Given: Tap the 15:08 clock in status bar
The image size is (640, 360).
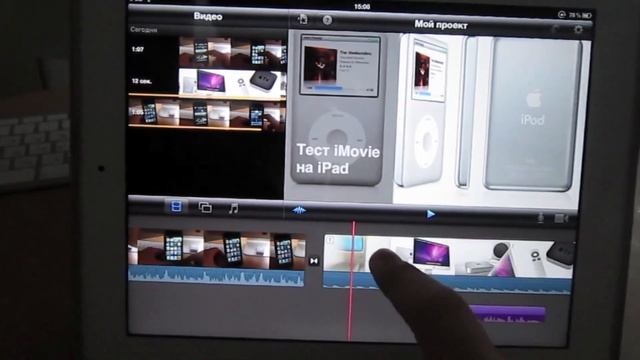Looking at the screenshot, I should coord(362,7).
